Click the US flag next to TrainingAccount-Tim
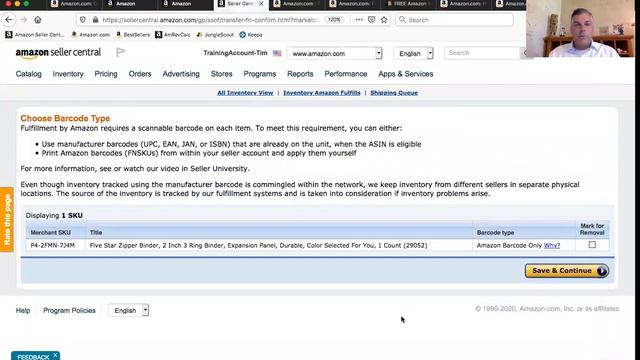 pyautogui.click(x=277, y=53)
